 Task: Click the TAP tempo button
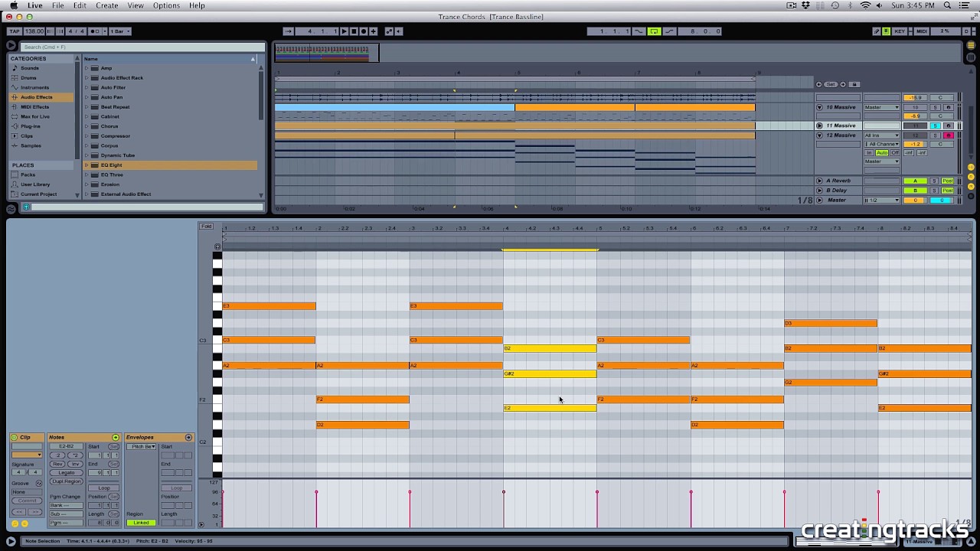[14, 31]
